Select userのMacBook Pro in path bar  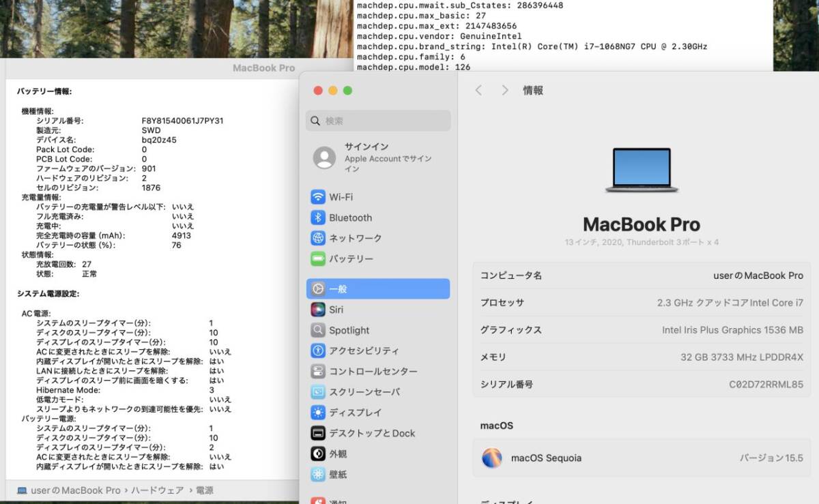76,490
